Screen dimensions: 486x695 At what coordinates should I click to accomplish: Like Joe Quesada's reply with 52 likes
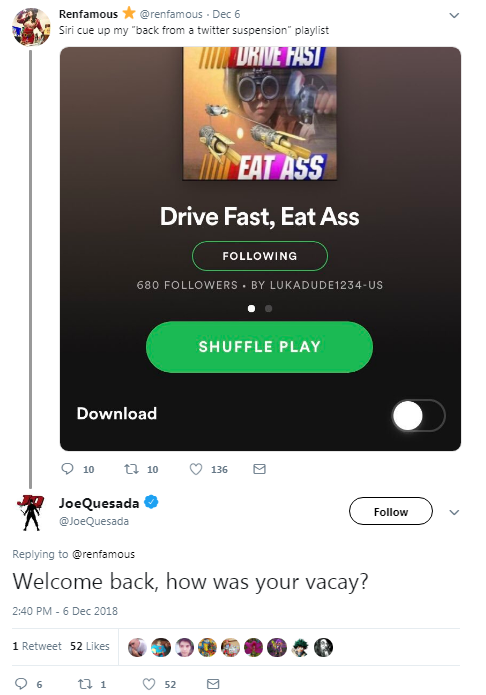click(149, 683)
